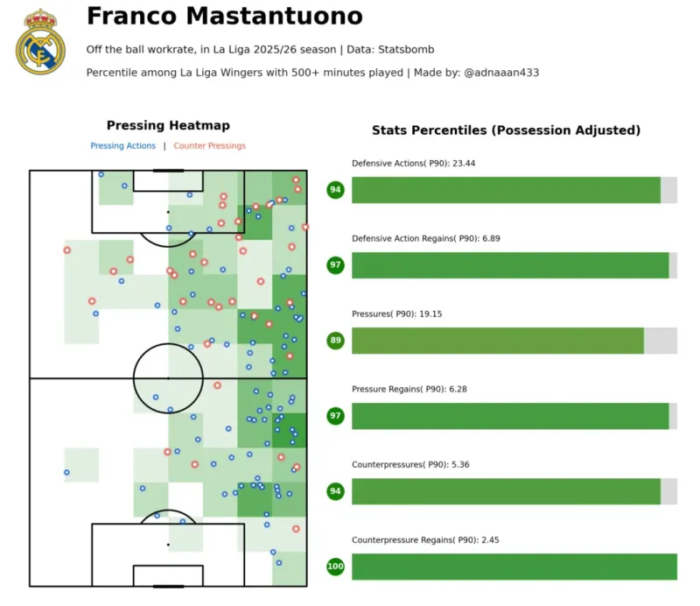
Task: Click the Franco Mastantuono title
Action: [x=224, y=17]
